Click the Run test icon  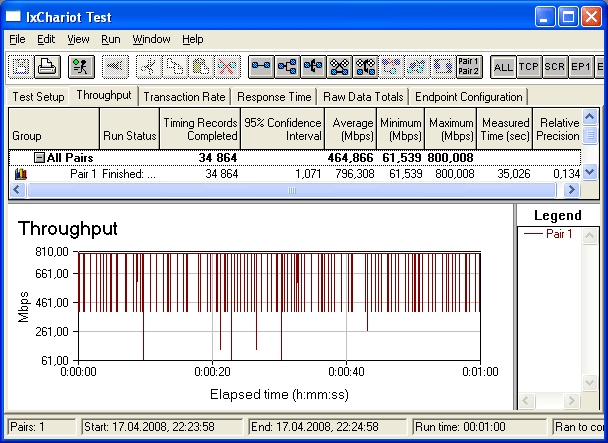[81, 67]
